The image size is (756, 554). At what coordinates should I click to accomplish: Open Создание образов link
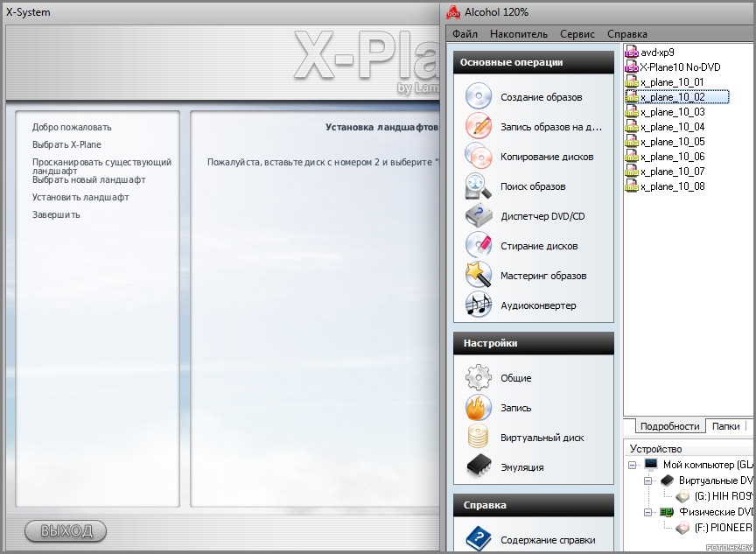click(541, 97)
